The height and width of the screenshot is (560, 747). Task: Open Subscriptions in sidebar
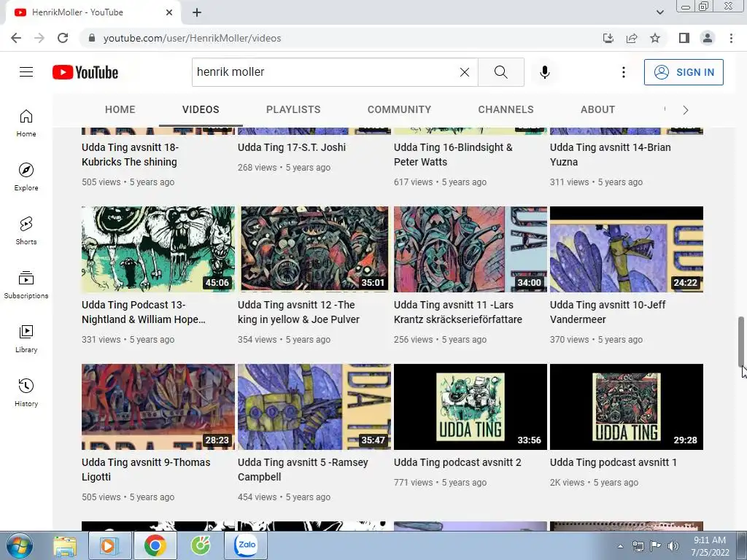[26, 285]
